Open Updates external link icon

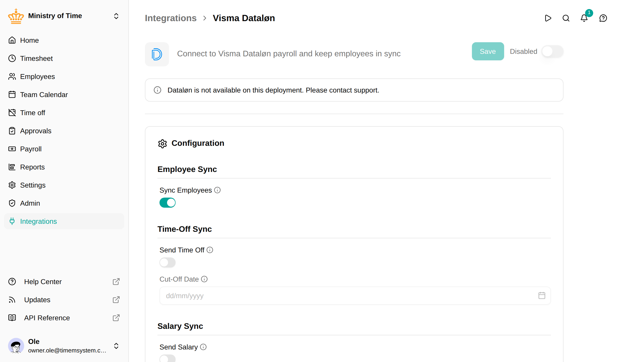[116, 300]
